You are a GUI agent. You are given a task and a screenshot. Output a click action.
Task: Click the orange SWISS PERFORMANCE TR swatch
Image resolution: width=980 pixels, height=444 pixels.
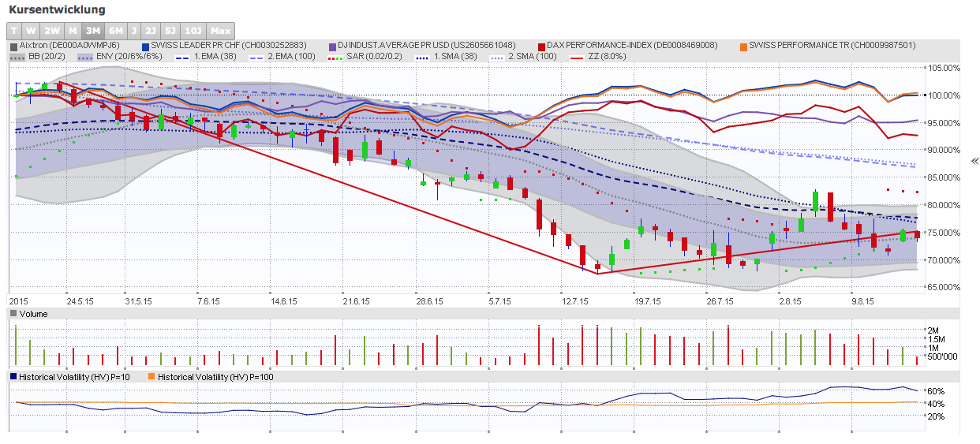[742, 46]
